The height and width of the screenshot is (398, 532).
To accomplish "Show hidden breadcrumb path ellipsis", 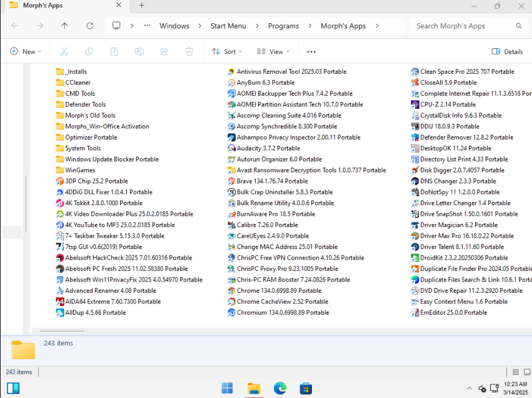I will [x=147, y=26].
